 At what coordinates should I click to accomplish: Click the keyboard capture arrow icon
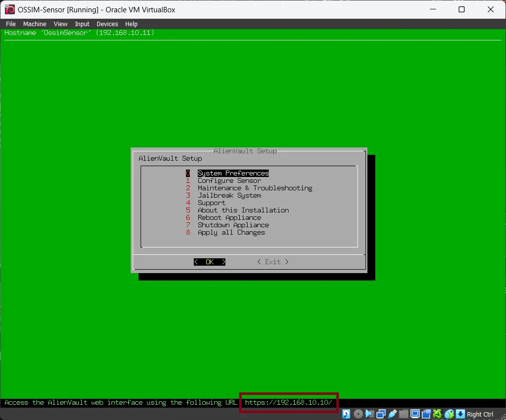pyautogui.click(x=461, y=414)
